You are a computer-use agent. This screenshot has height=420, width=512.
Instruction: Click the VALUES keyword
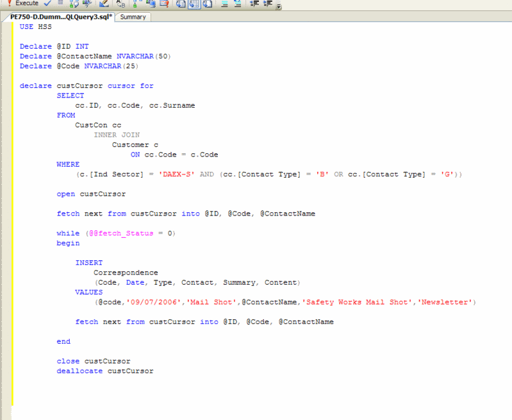(x=89, y=292)
